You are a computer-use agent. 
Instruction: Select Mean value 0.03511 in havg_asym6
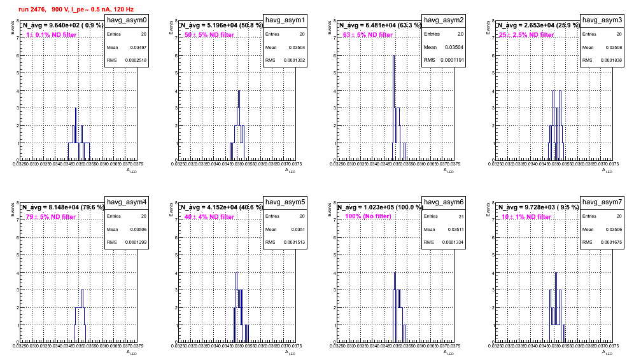click(x=455, y=229)
